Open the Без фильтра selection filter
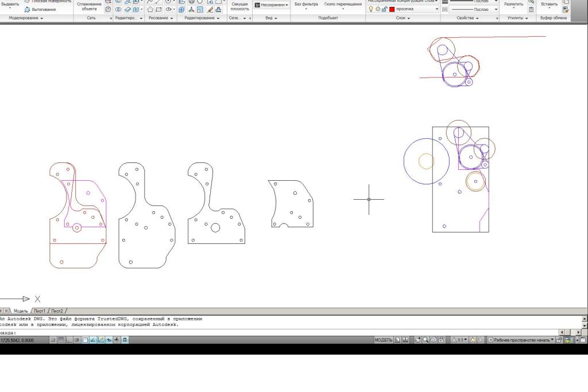This screenshot has width=588, height=392. point(306,5)
